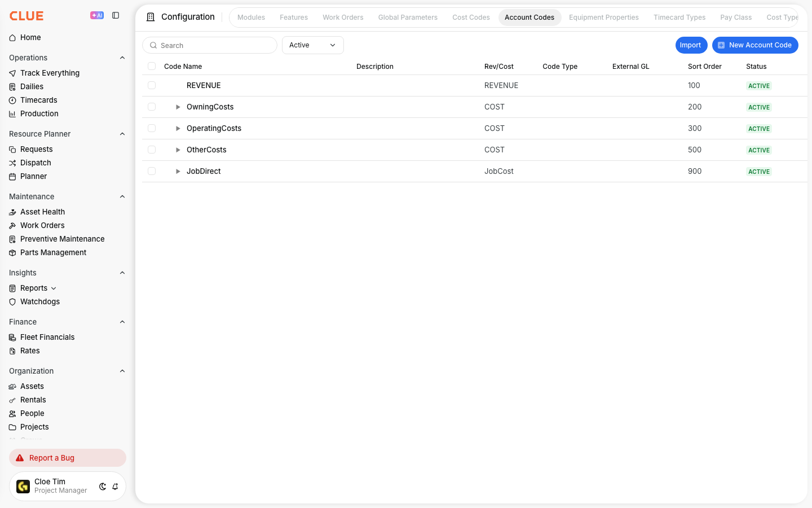Switch to the Equipment Properties tab

point(604,17)
